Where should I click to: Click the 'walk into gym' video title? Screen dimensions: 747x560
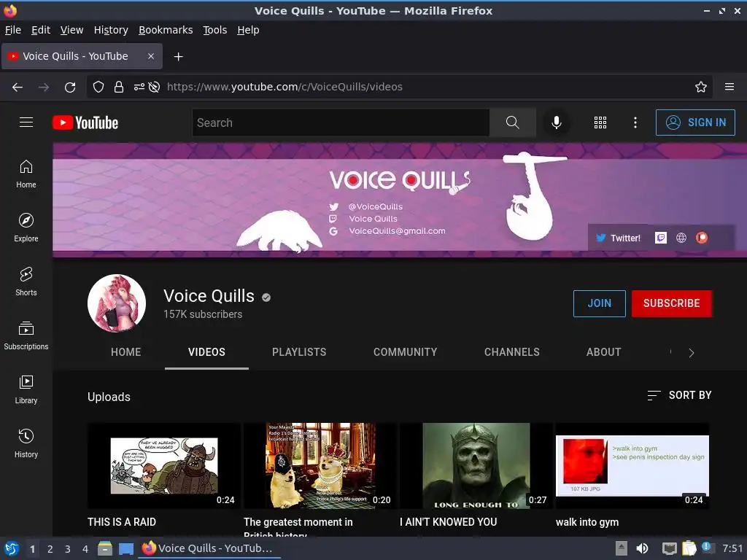point(587,522)
